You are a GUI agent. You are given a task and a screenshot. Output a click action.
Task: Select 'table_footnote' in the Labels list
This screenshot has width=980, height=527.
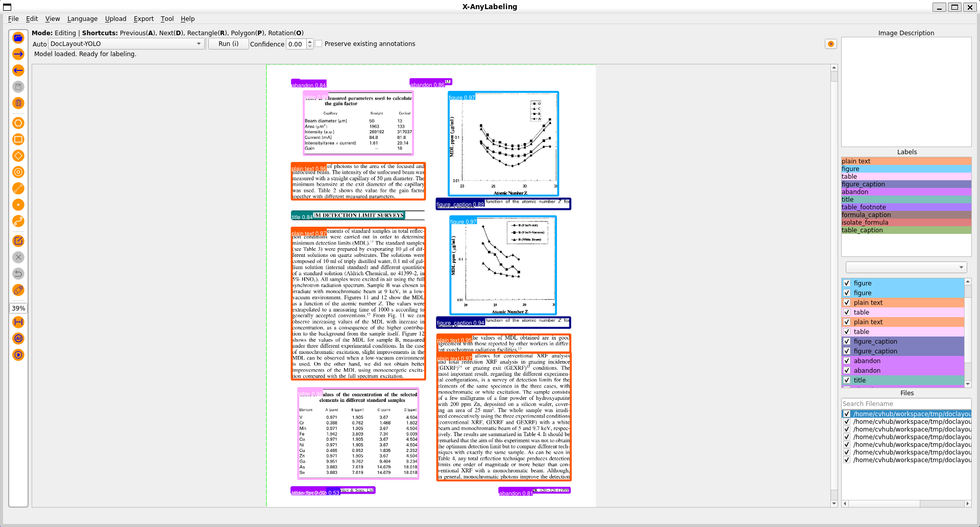906,207
